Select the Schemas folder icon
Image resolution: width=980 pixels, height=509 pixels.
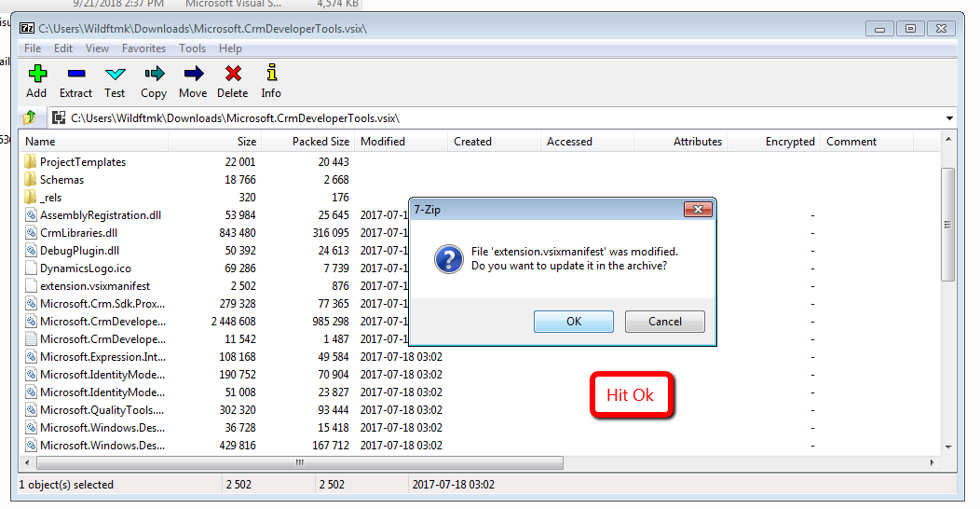pos(31,180)
